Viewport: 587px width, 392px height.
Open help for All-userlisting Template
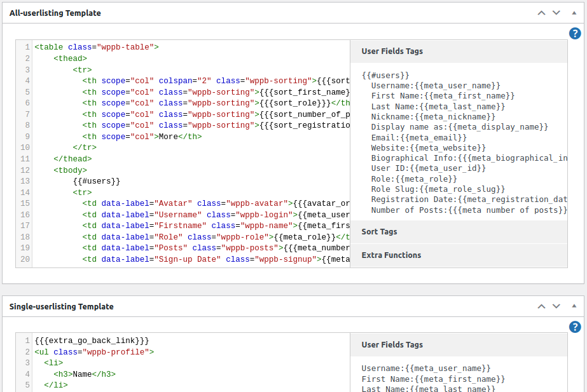click(x=575, y=34)
